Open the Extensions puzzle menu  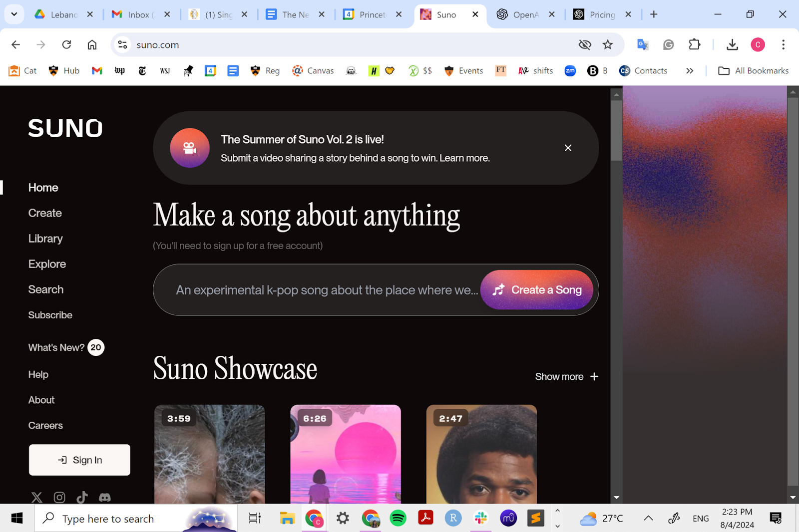tap(695, 45)
